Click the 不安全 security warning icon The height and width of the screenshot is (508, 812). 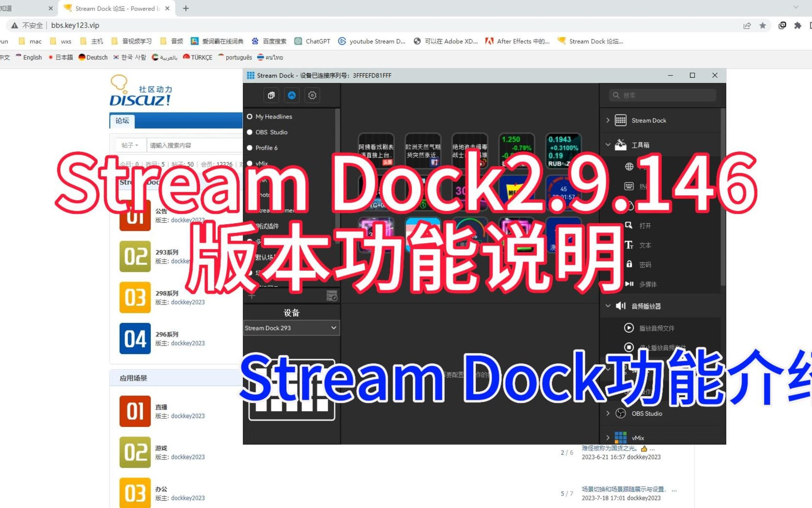pos(14,25)
